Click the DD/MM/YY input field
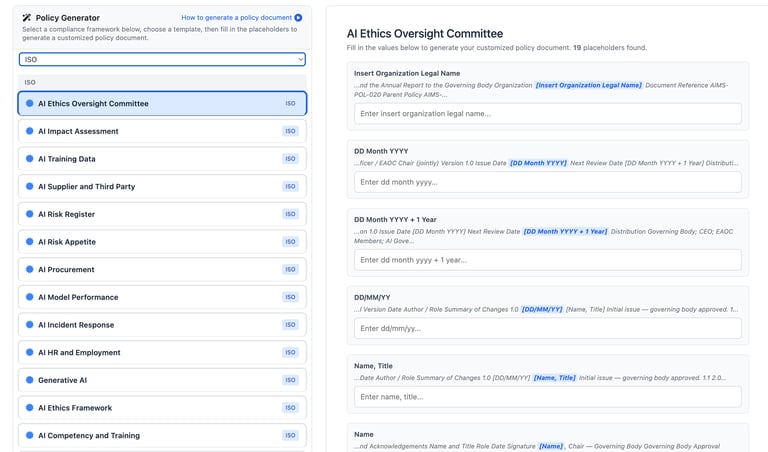Screen dimensions: 768x452 (x=548, y=328)
